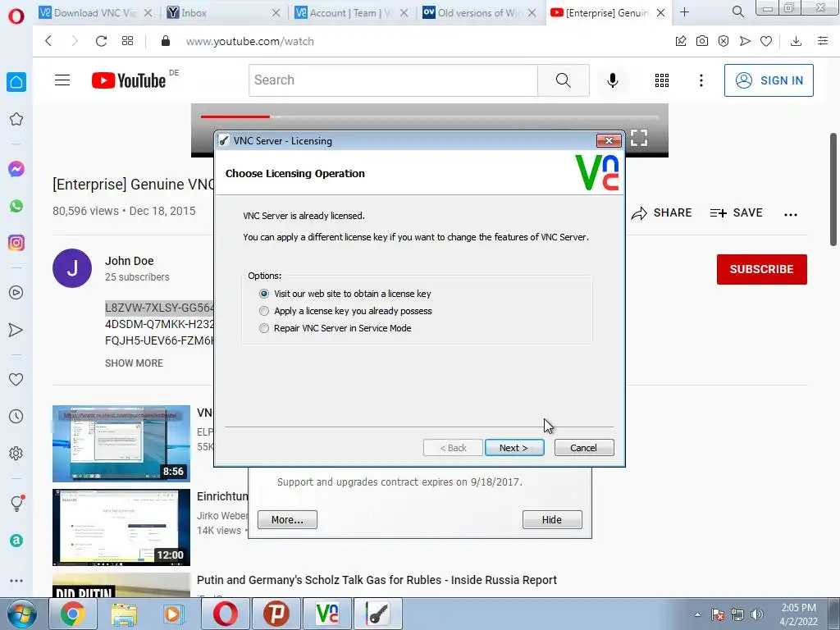Screen dimensions: 840x630
Task: Open VNC app from the taskbar
Action: (x=327, y=614)
